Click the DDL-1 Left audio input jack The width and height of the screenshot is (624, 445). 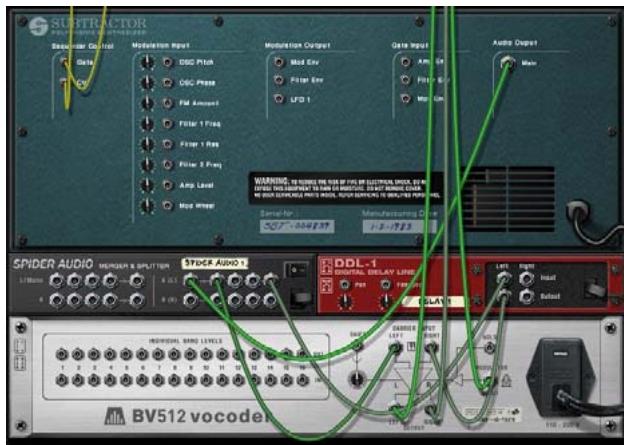[503, 278]
